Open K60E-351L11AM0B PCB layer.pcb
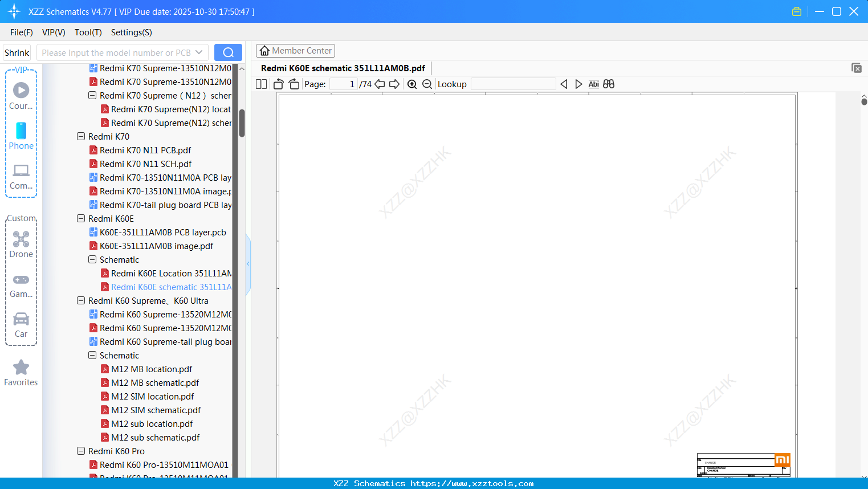Screen dimensions: 868x489 163,233
